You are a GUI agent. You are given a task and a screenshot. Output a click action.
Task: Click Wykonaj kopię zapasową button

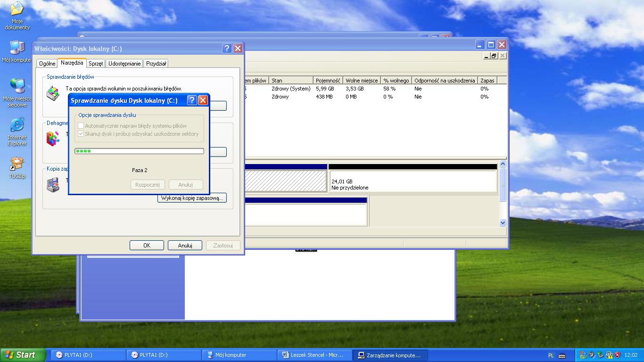point(192,198)
